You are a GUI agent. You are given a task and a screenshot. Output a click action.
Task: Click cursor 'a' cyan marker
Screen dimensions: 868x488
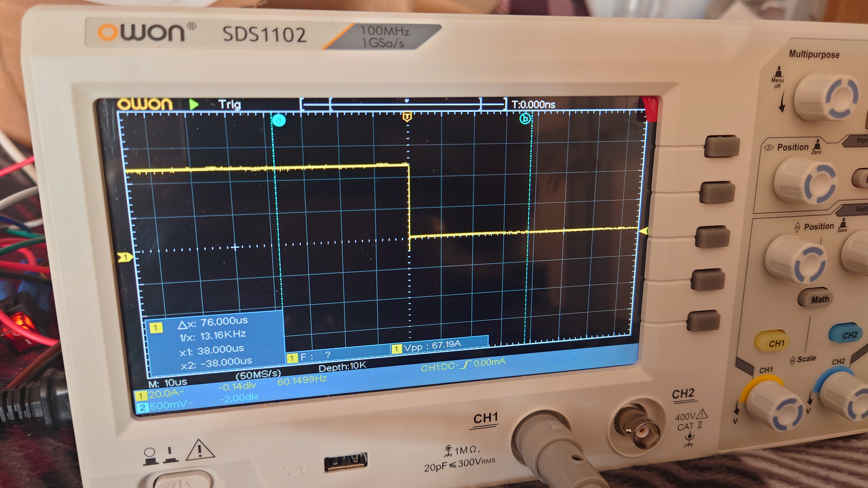click(x=279, y=120)
